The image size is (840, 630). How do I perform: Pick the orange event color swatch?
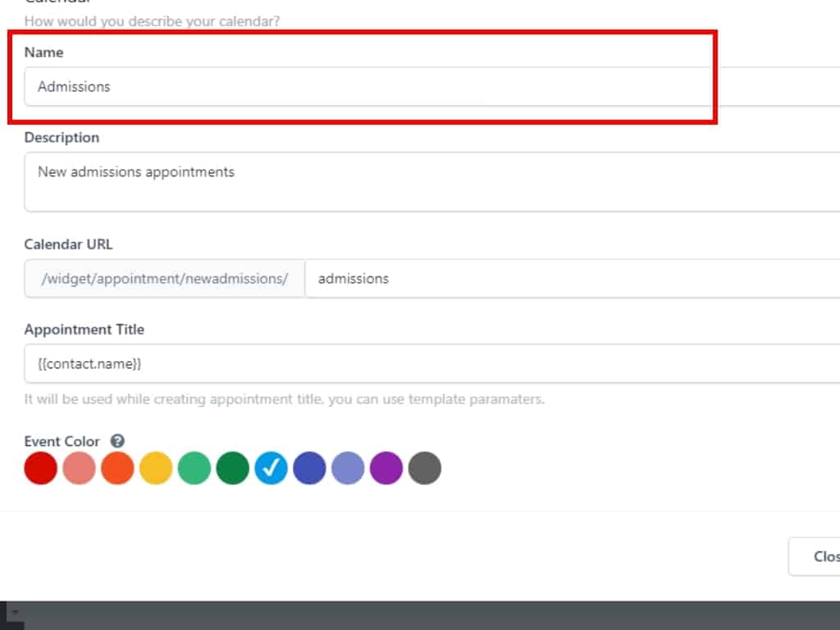point(117,468)
